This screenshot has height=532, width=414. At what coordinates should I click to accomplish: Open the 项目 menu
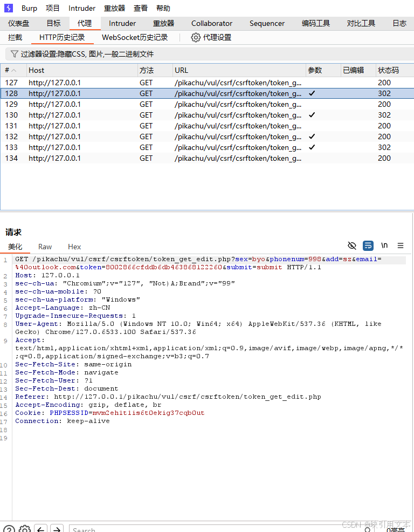tap(52, 8)
